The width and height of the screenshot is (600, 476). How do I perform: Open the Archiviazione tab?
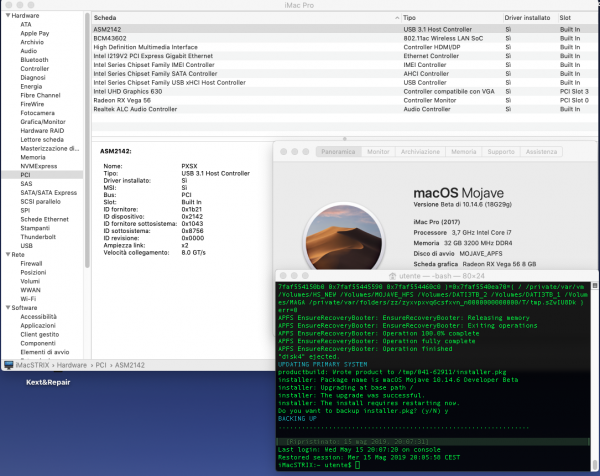(x=420, y=151)
